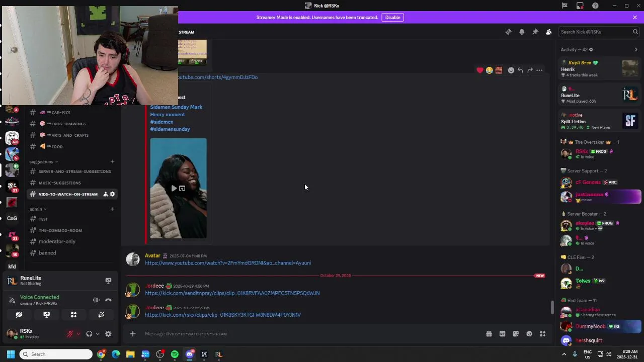Dismiss the Streamer Mode banner

click(x=635, y=17)
